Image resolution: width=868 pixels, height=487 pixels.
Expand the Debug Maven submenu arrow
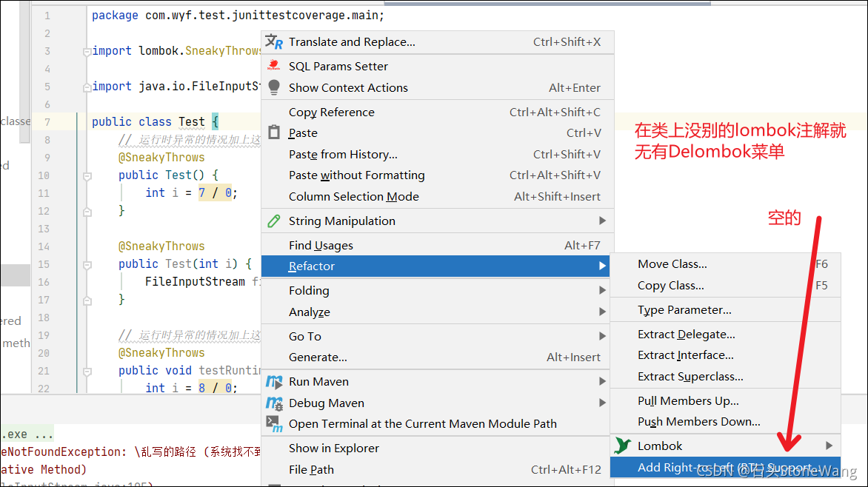pyautogui.click(x=602, y=403)
